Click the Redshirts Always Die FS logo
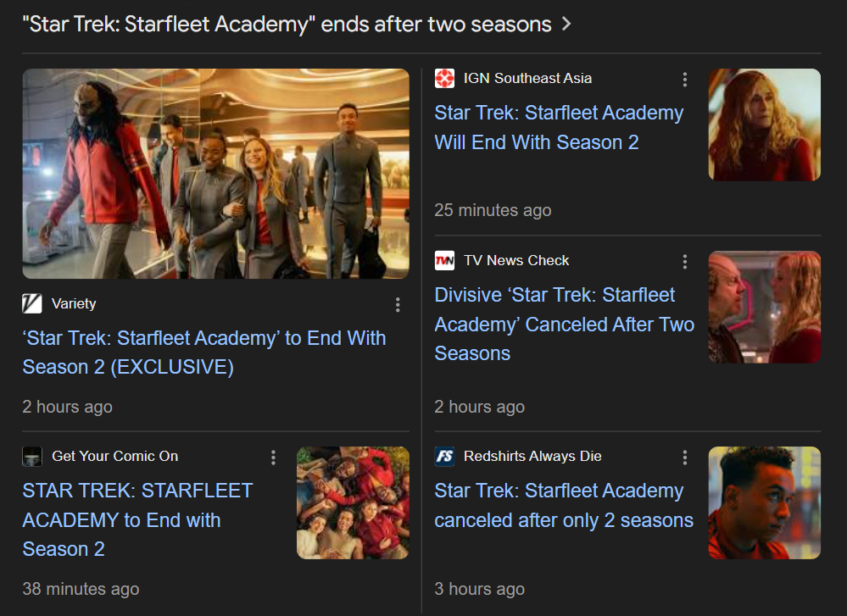Image resolution: width=847 pixels, height=616 pixels. 444,457
